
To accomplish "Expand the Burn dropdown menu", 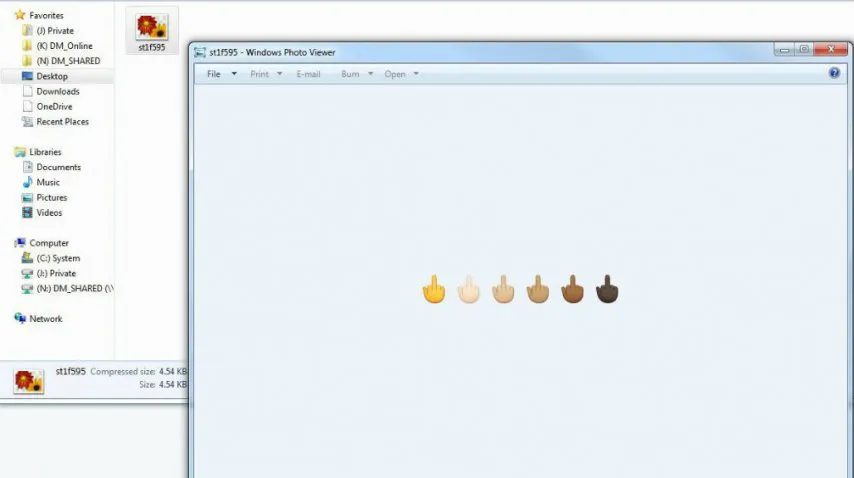I will click(370, 74).
